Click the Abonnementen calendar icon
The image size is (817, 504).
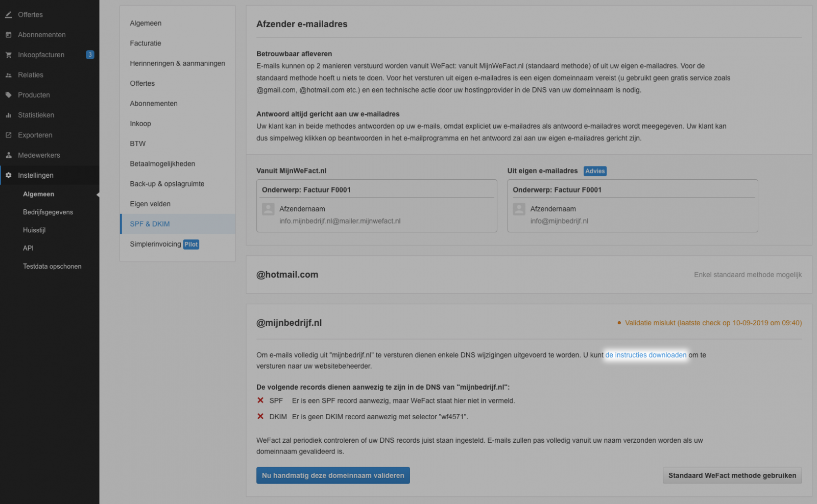(9, 35)
